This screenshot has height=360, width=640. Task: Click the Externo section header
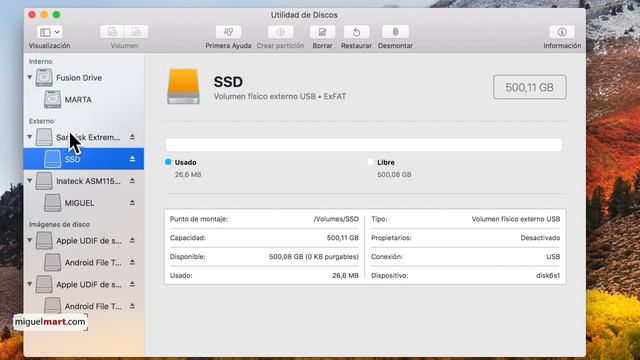(x=41, y=121)
